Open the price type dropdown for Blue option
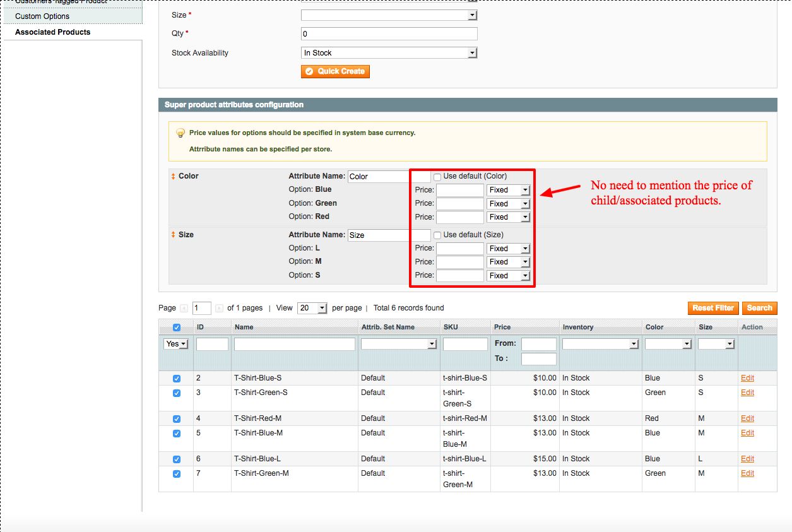This screenshot has width=792, height=532. point(508,190)
